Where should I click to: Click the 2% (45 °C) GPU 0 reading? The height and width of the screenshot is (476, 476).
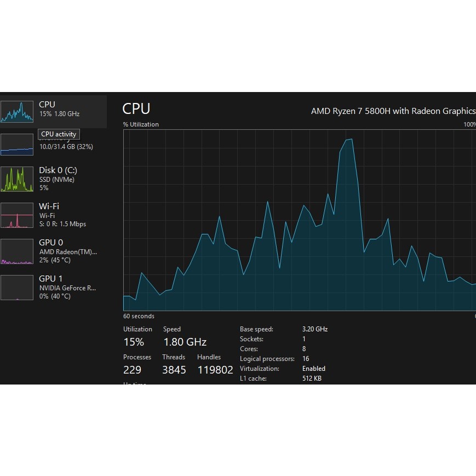coord(55,260)
